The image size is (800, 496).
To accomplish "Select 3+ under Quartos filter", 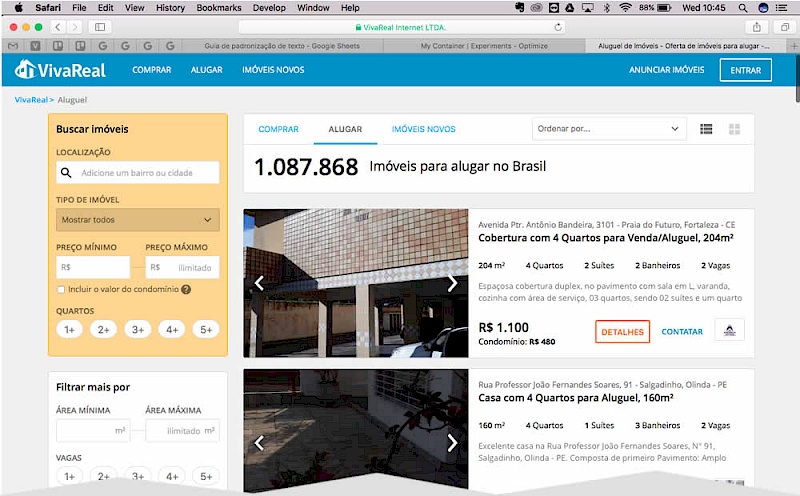I will coord(138,330).
